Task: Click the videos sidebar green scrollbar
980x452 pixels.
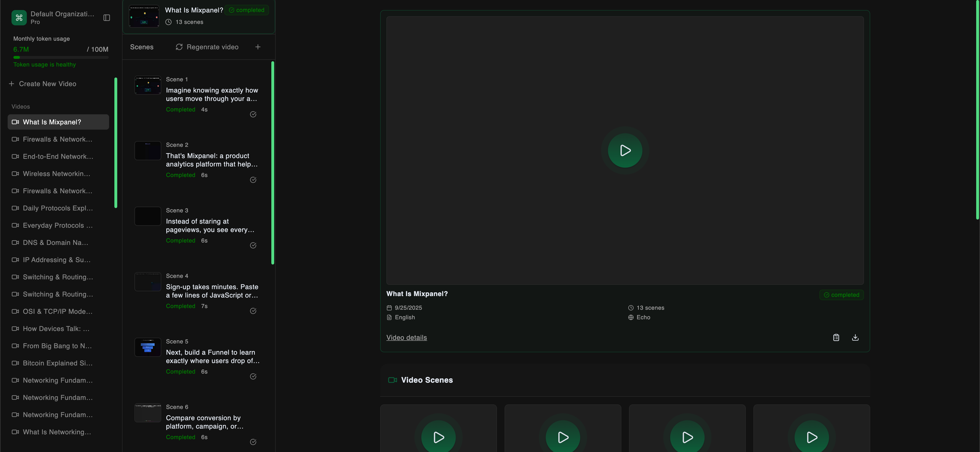Action: coord(116,143)
